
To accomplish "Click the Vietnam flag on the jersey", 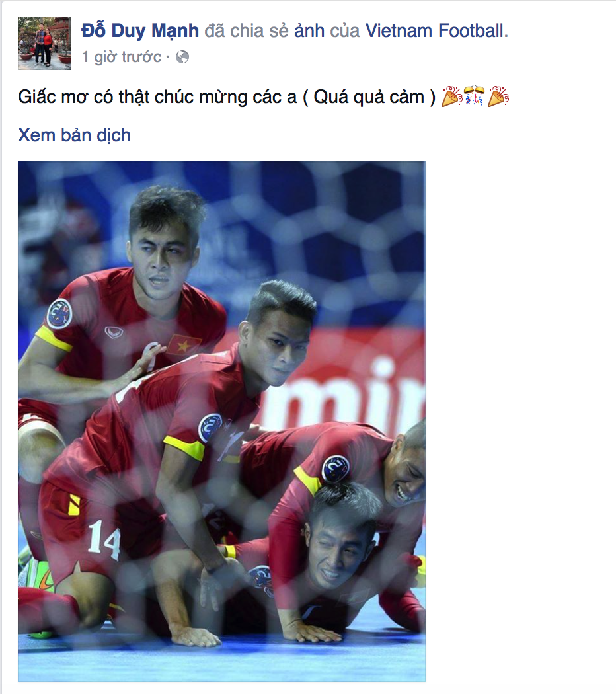I will tap(183, 345).
